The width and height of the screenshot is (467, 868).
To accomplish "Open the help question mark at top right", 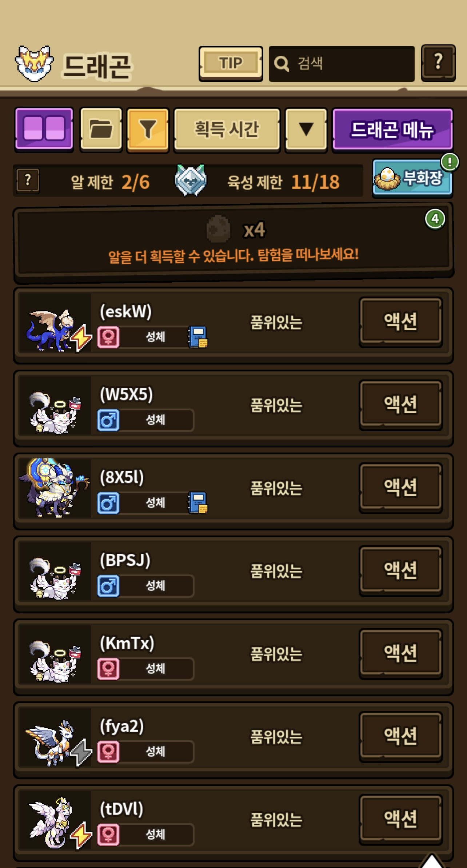I will pos(438,63).
